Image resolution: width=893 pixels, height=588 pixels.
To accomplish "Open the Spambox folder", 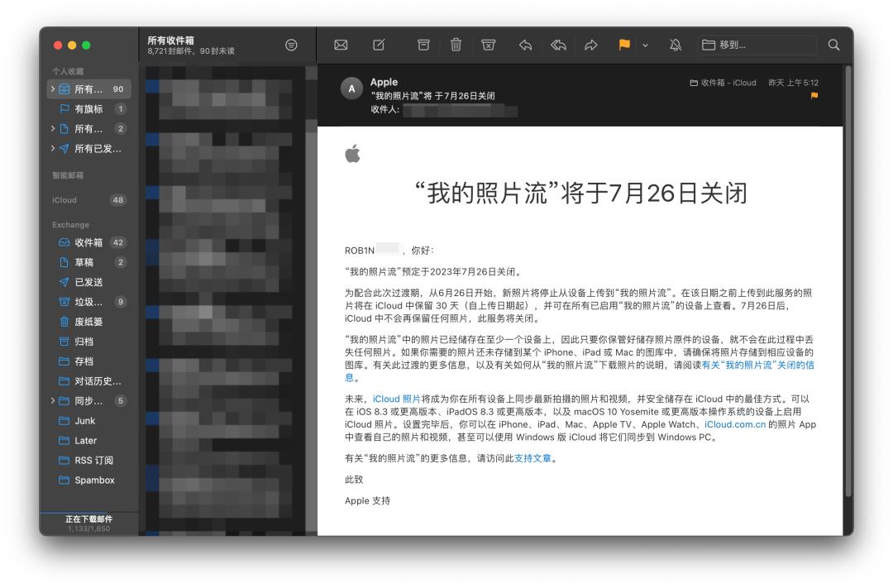I will (88, 480).
